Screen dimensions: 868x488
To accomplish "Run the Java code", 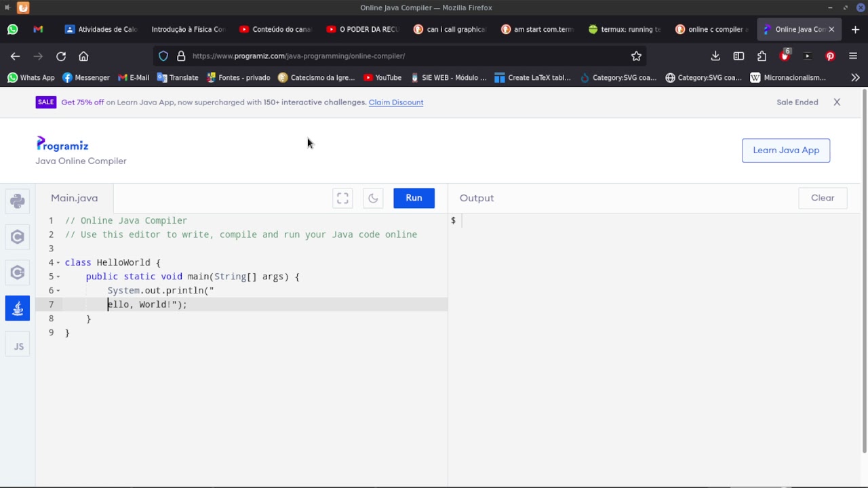I will [x=414, y=198].
